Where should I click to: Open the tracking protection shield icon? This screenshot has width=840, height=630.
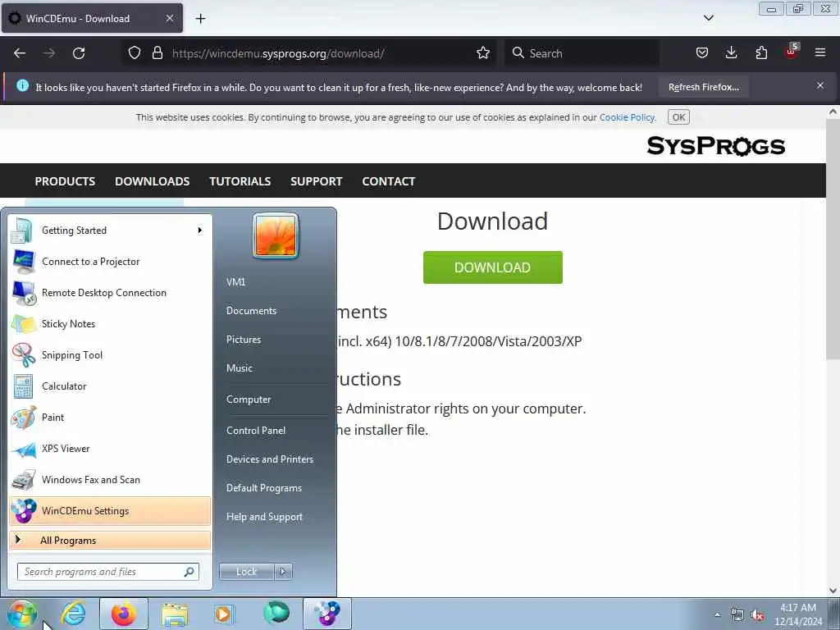(135, 52)
